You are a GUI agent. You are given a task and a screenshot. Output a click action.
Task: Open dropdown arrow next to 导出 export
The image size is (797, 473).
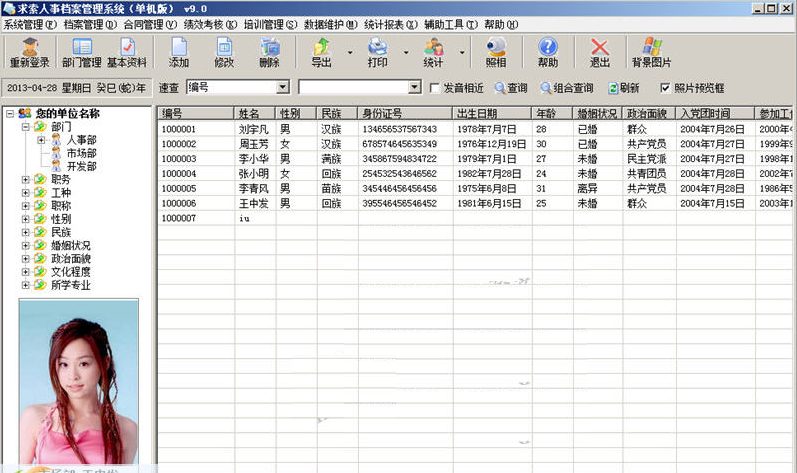click(350, 52)
